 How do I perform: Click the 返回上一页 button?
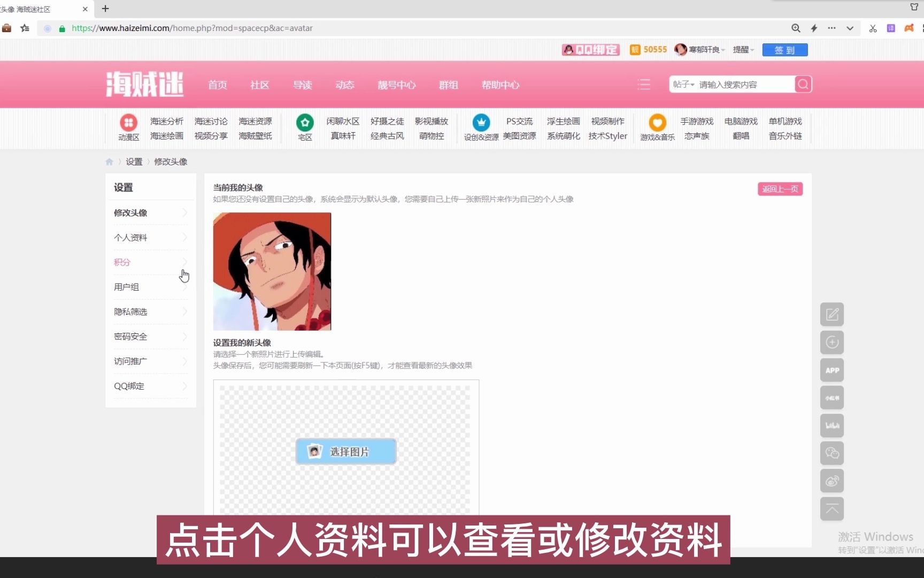click(780, 189)
